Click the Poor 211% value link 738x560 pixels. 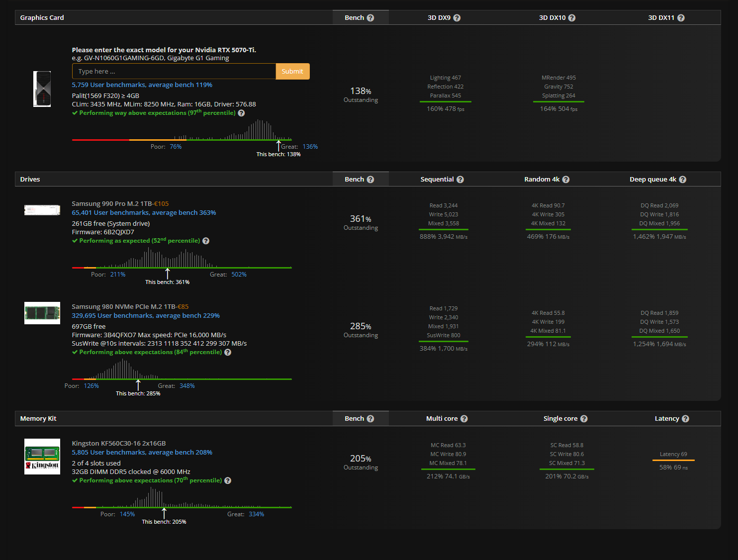tap(118, 275)
